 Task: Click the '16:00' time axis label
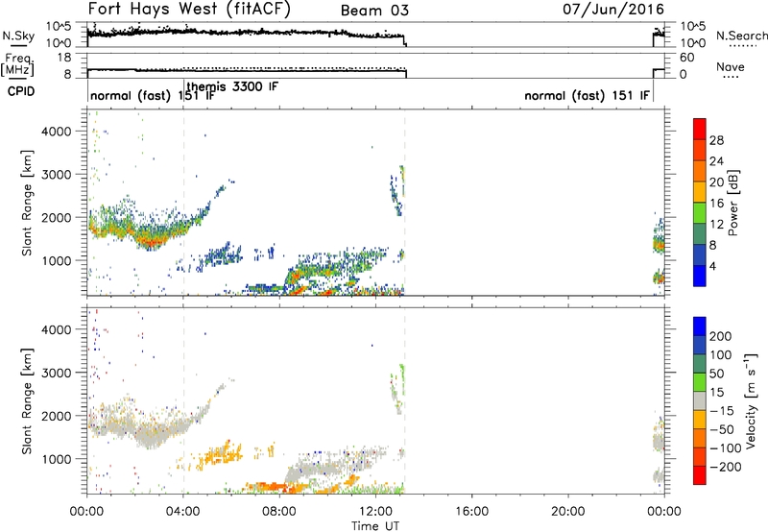[471, 512]
